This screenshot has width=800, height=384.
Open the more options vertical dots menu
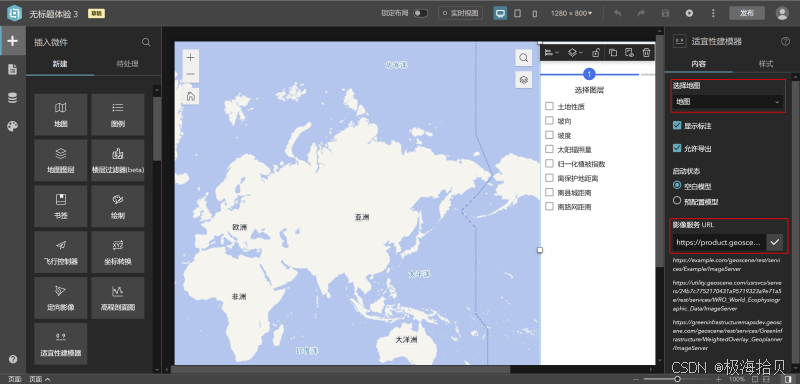coord(713,13)
